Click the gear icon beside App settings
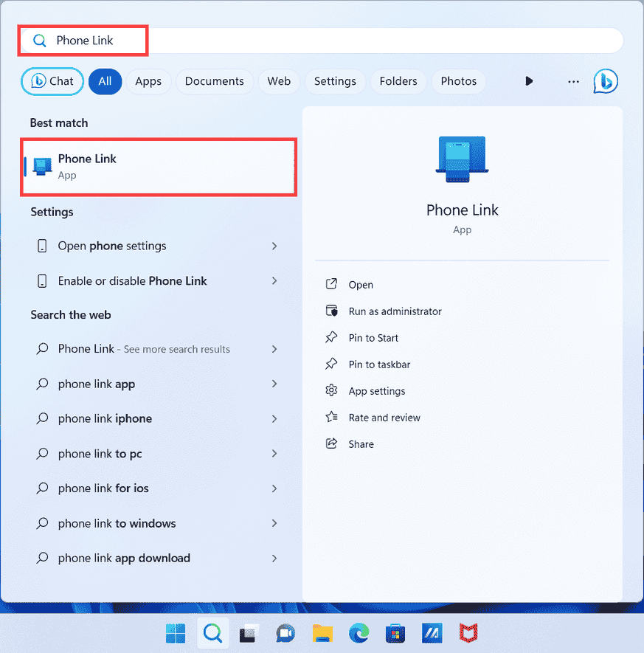Screen dimensions: 644x653 tap(331, 390)
